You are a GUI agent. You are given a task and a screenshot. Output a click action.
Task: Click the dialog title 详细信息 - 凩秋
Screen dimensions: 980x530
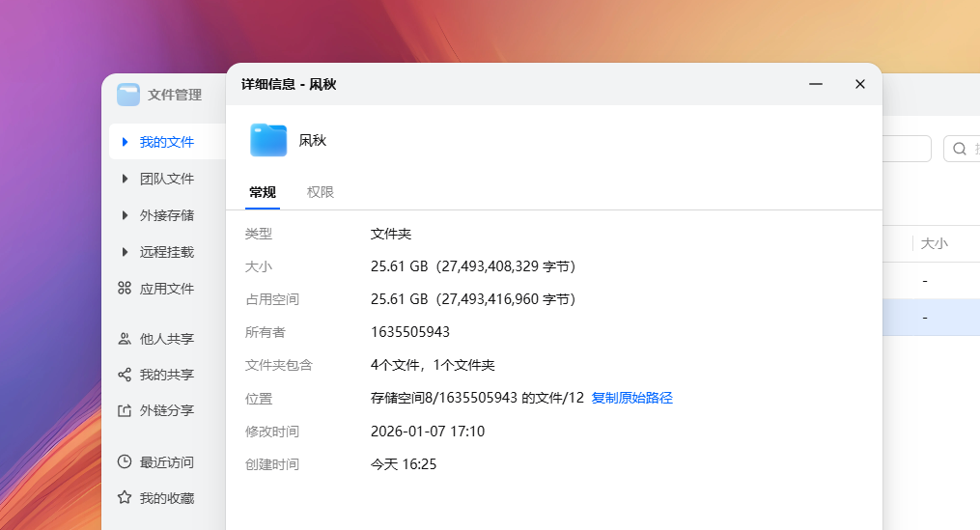coord(289,84)
